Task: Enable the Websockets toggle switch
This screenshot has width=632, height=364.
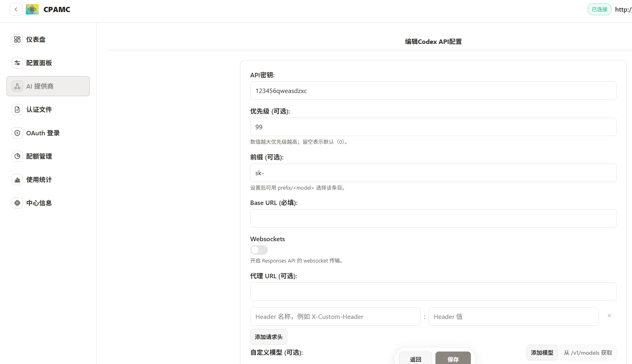Action: coord(259,250)
